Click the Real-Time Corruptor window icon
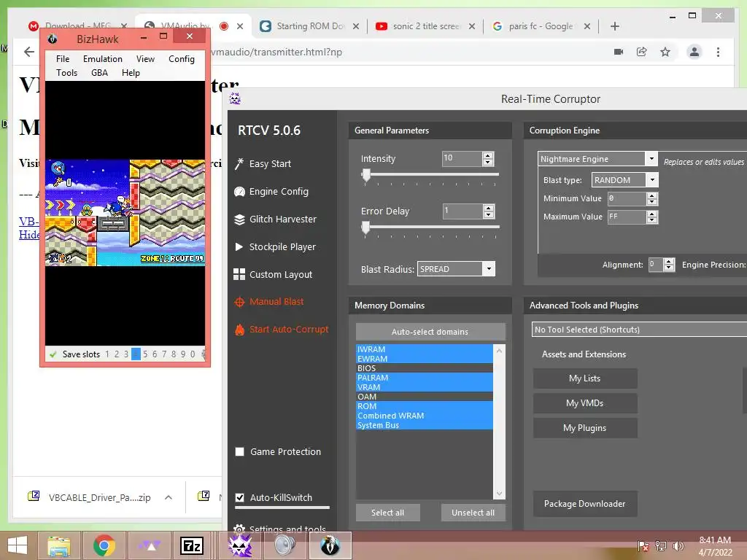This screenshot has height=560, width=747. (x=235, y=98)
